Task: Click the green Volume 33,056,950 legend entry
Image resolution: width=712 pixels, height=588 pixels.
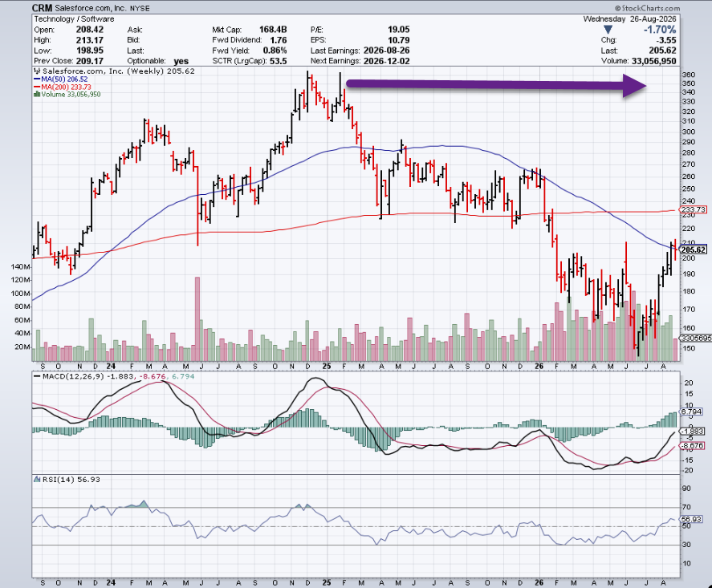Action: (71, 95)
